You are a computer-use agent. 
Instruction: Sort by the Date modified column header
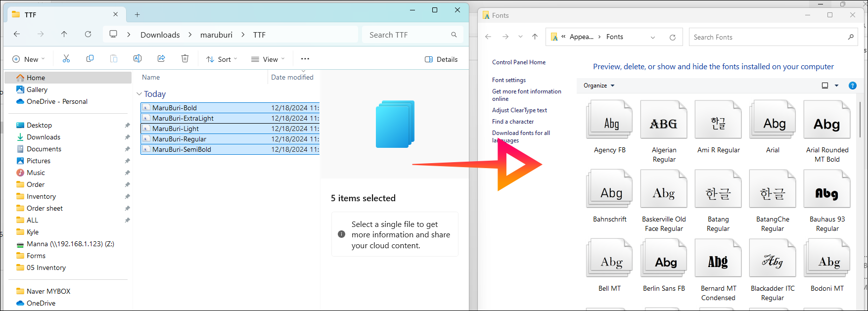click(293, 77)
